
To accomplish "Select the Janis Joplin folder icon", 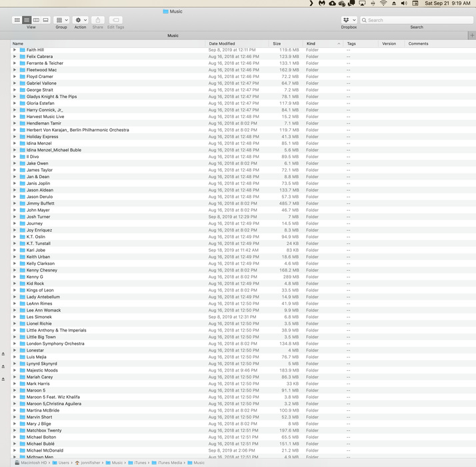I will 22,183.
